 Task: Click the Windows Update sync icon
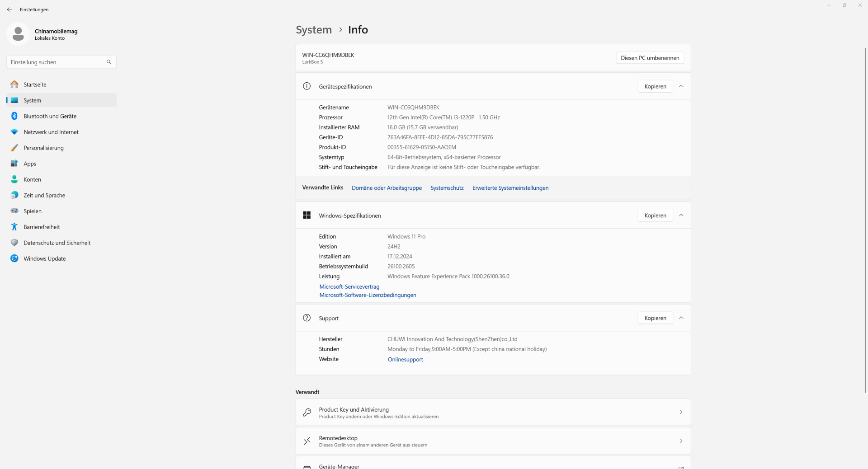point(14,258)
